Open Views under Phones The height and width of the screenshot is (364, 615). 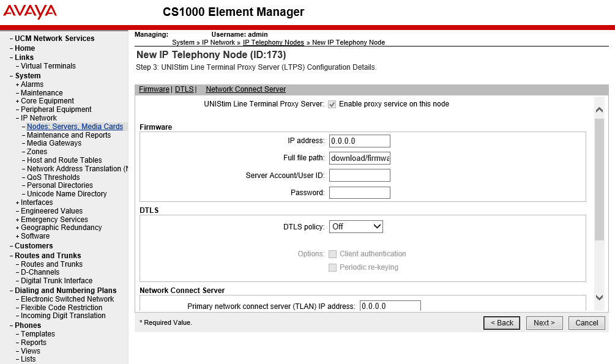[31, 351]
